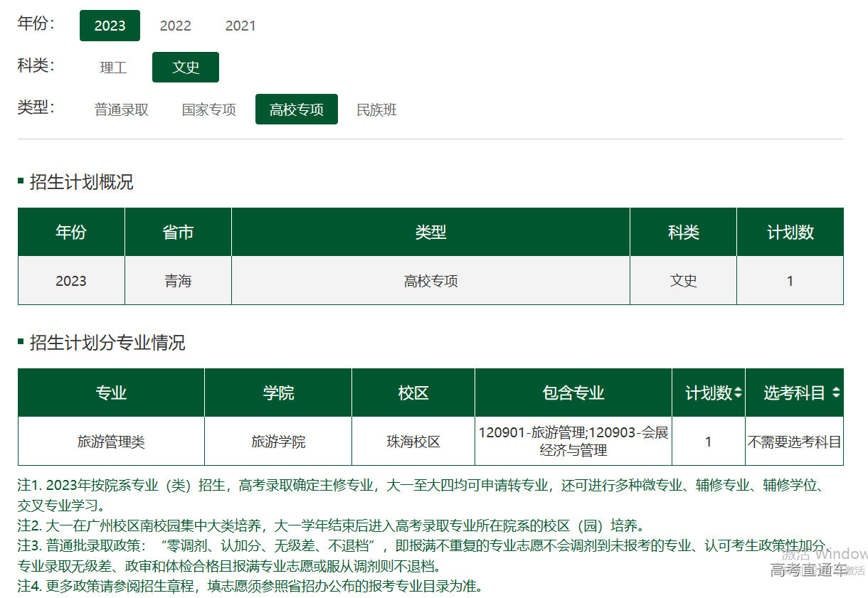Click 旅游学院 college cell
This screenshot has width=868, height=598.
pos(278,442)
